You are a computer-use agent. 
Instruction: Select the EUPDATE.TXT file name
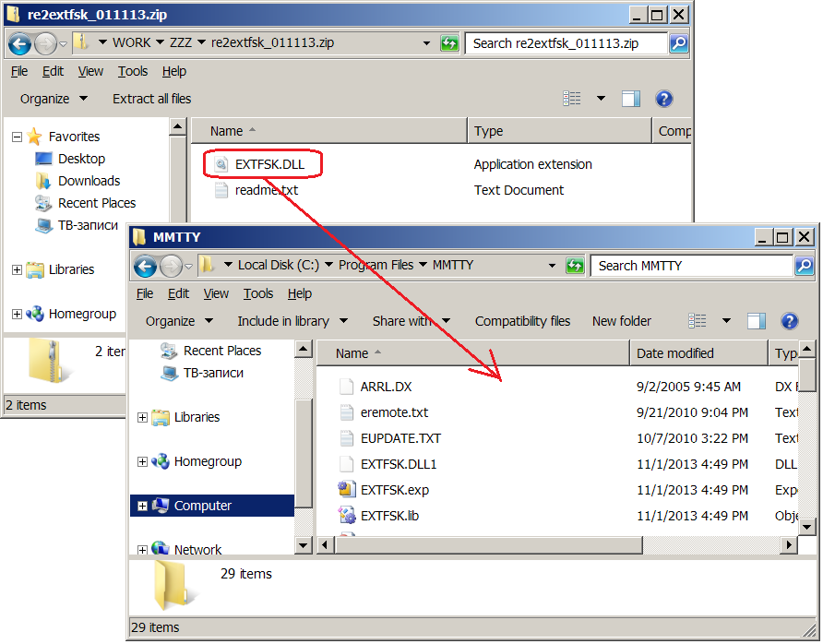(400, 438)
